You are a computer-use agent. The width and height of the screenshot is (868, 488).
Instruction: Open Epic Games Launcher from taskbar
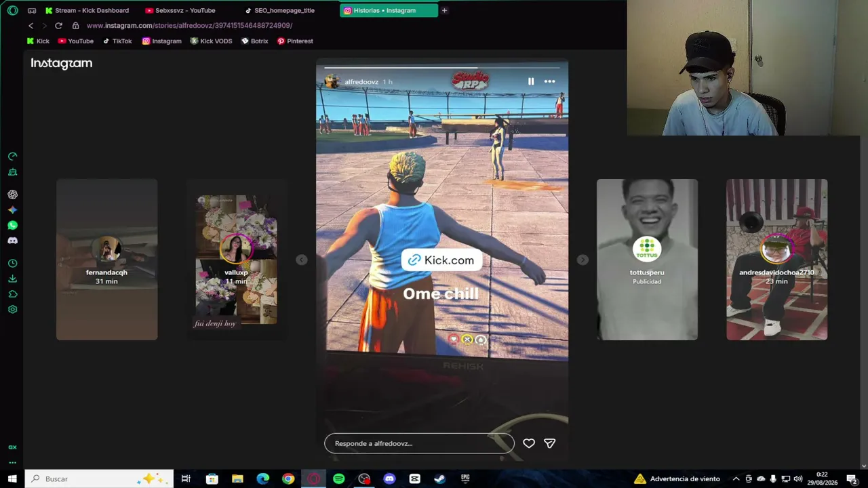465,479
